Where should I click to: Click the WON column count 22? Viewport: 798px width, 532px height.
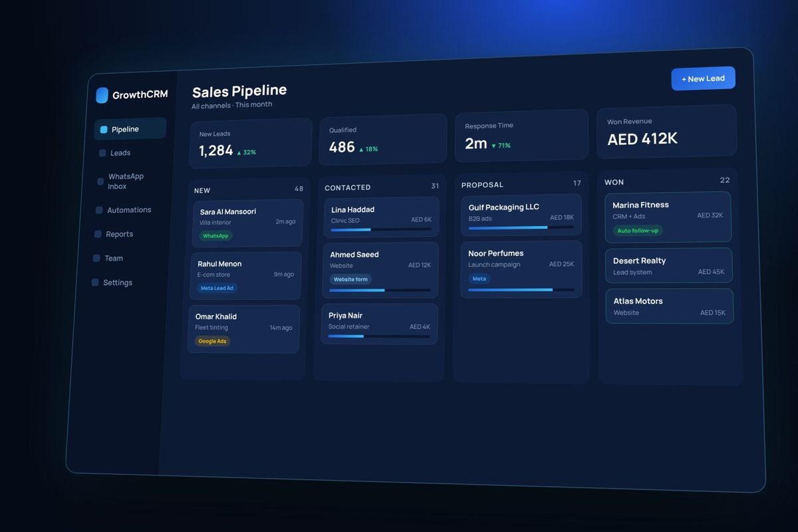[725, 180]
